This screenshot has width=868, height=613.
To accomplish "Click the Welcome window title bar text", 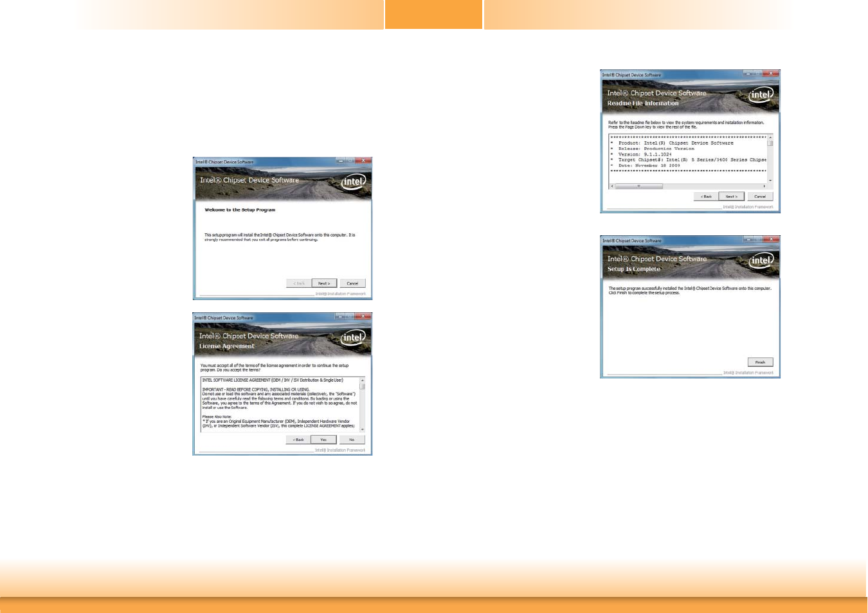I will (224, 162).
